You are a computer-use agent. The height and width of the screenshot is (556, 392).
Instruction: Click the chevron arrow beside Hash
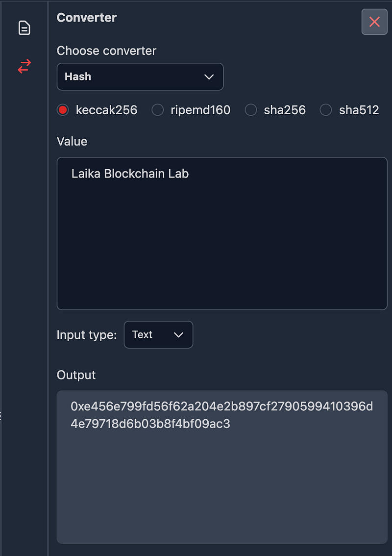coord(209,77)
